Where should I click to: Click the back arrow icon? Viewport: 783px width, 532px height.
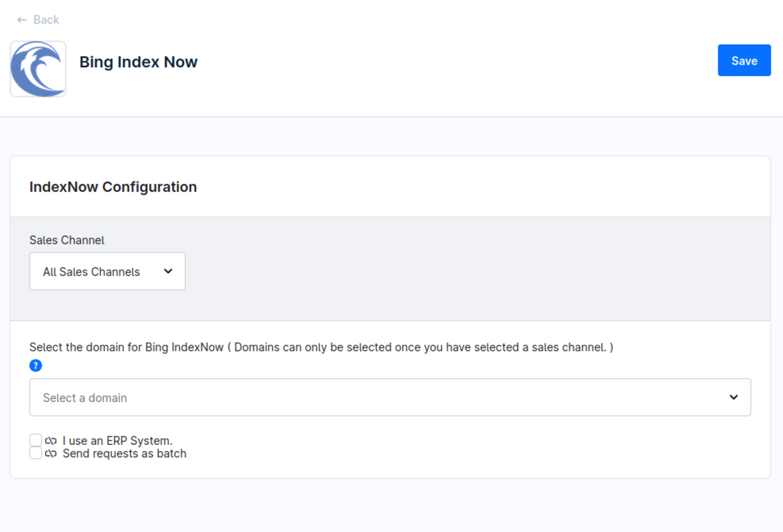pos(22,20)
